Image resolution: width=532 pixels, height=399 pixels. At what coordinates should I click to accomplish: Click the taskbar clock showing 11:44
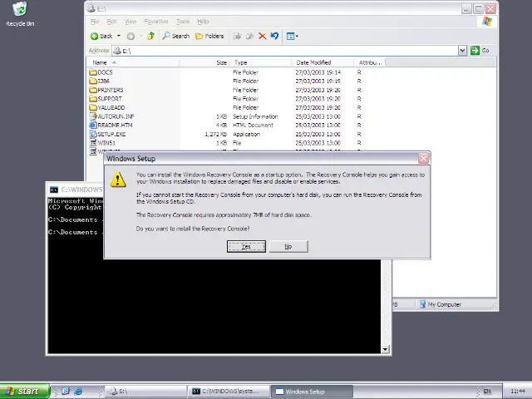pyautogui.click(x=518, y=392)
